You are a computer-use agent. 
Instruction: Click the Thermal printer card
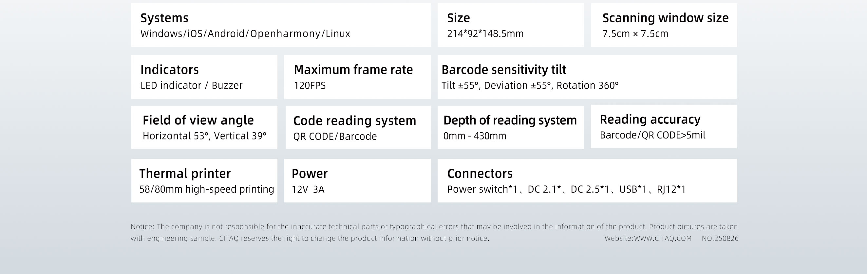(x=204, y=180)
